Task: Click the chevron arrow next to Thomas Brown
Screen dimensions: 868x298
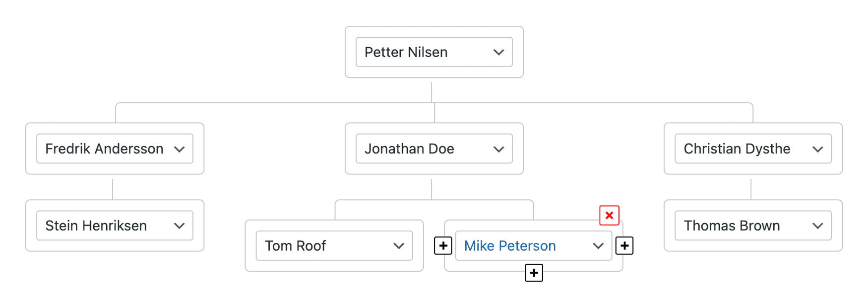Action: [818, 226]
